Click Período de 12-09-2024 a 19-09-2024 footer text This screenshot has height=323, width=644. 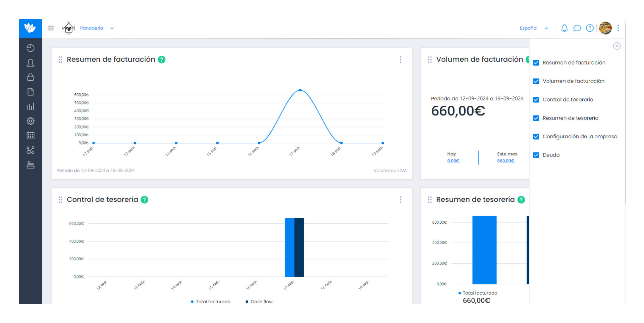point(96,171)
